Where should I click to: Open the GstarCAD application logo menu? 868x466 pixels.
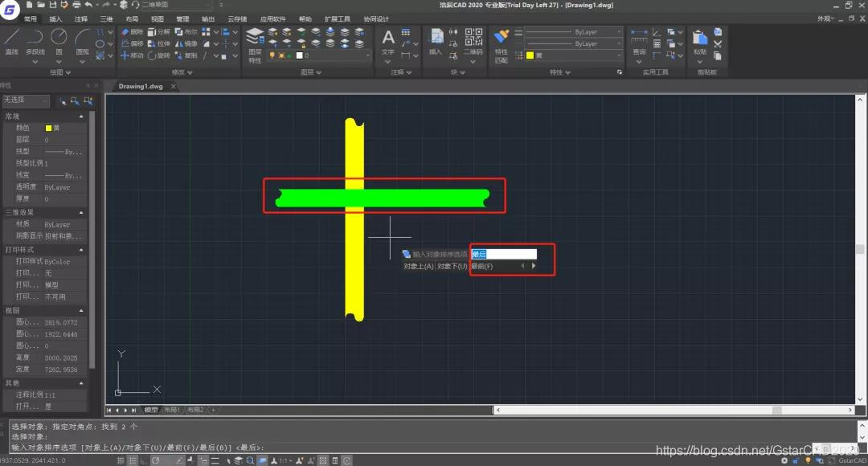click(10, 9)
